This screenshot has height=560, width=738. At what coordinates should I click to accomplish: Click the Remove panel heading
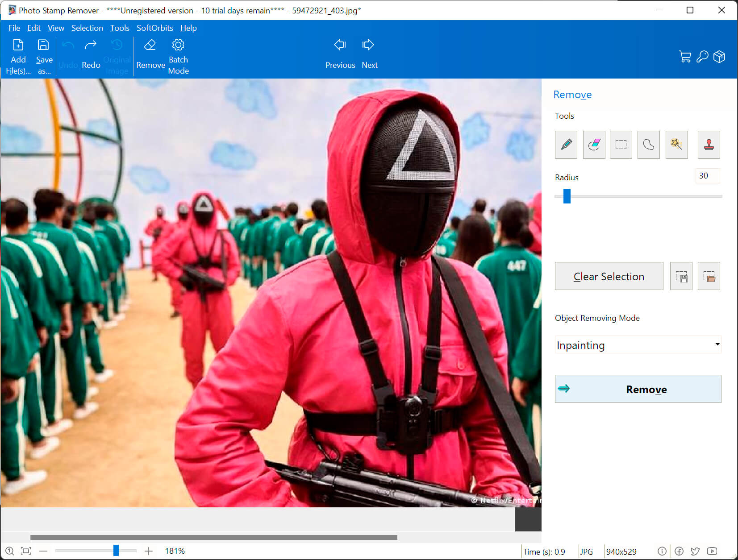tap(572, 95)
